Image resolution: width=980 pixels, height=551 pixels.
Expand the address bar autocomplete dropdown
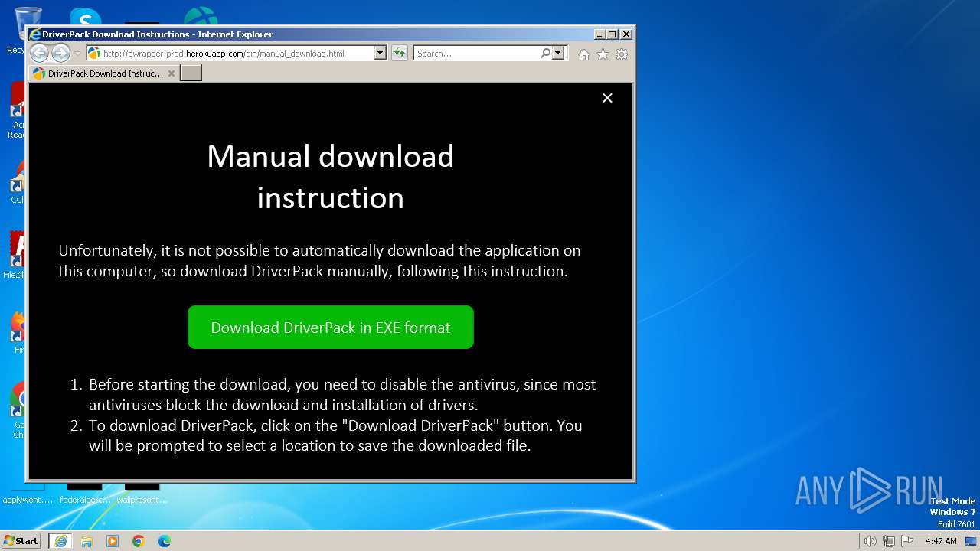(380, 54)
